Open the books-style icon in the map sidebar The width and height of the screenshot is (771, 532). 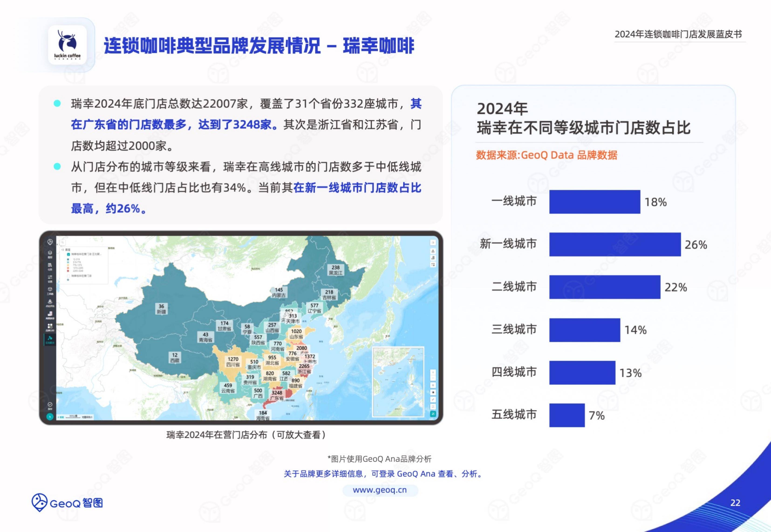point(50,267)
